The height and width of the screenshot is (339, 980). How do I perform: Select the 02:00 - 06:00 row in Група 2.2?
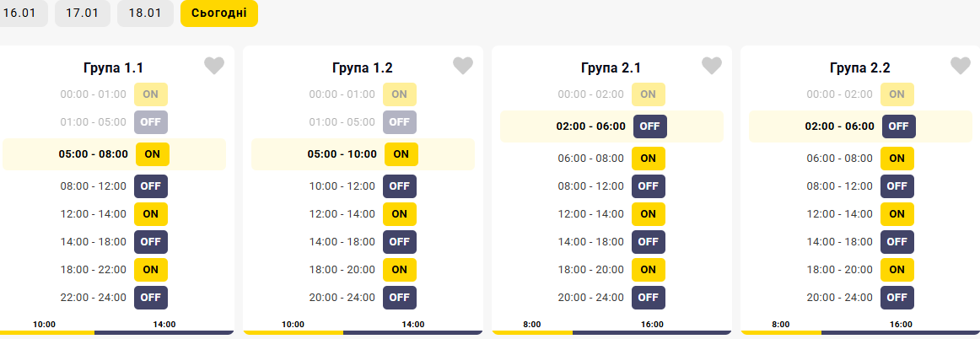point(860,126)
